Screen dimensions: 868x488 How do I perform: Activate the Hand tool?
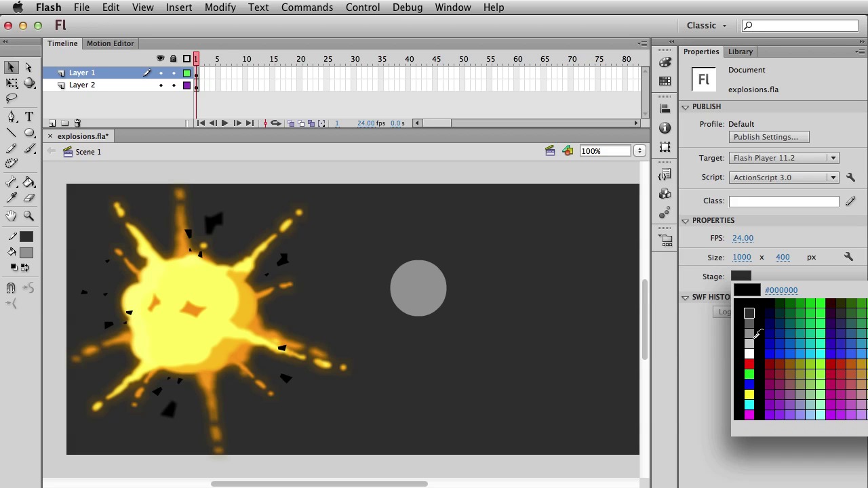click(12, 216)
